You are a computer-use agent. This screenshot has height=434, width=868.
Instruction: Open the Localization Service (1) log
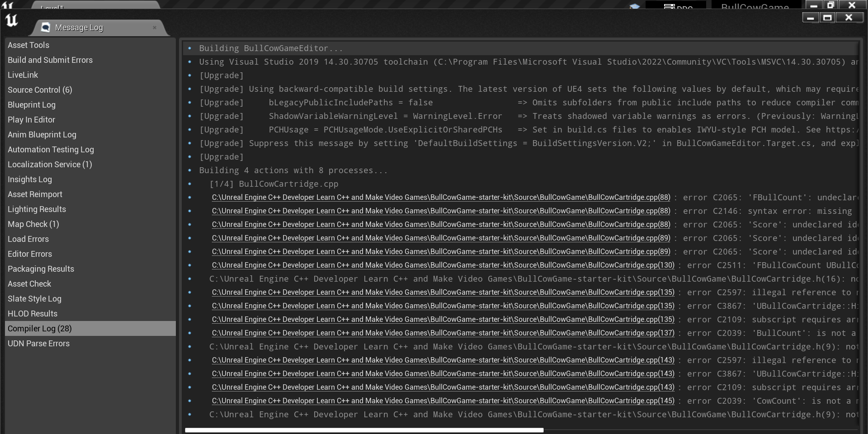tap(50, 165)
